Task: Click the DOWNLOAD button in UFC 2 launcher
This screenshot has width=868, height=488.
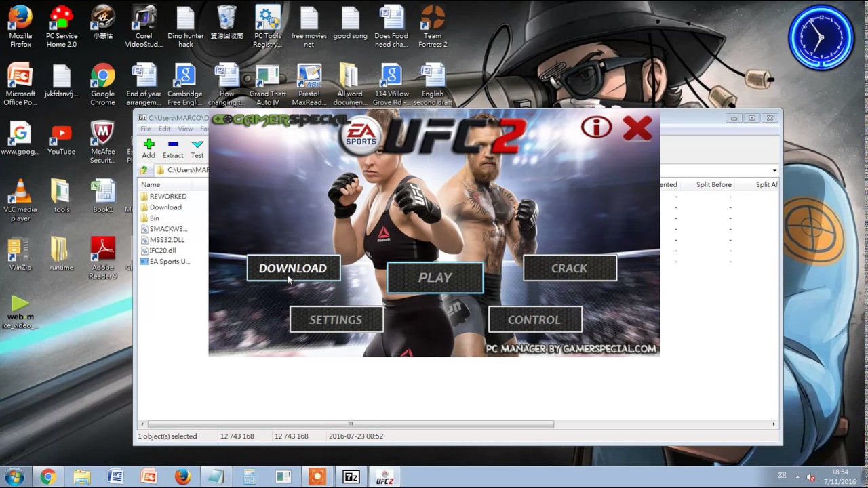Action: [294, 268]
